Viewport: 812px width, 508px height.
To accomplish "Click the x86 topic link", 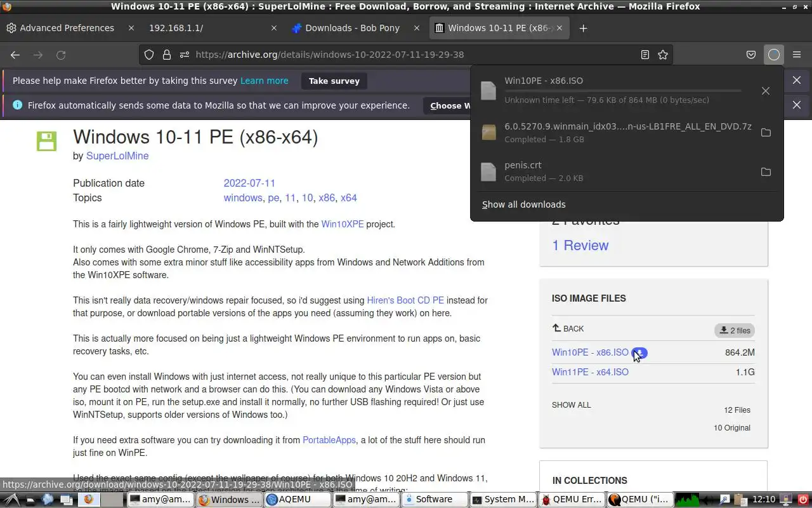I will pos(327,198).
